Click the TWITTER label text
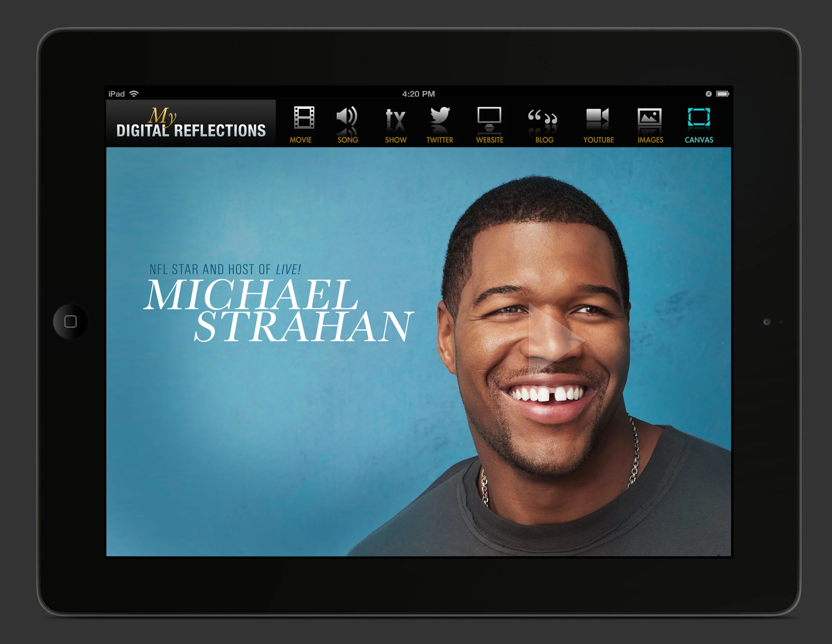The image size is (832, 644). pyautogui.click(x=440, y=140)
